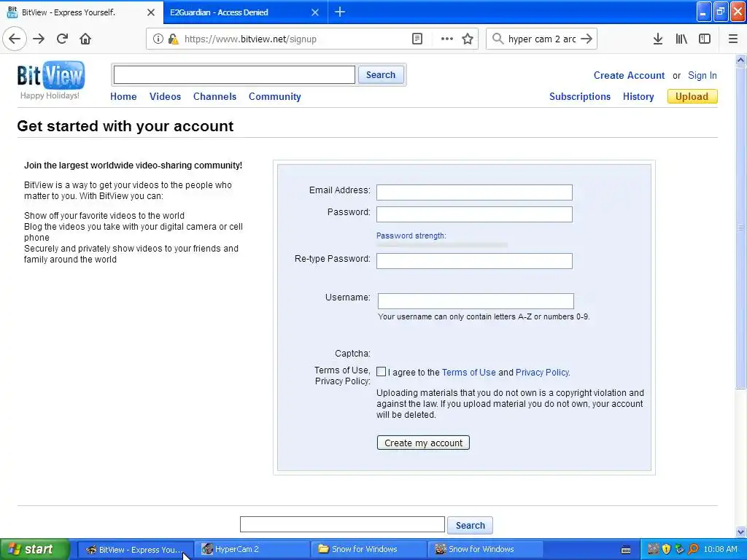Close the E2Guardian Access Denied tab
Screen dimensions: 747x560
click(315, 12)
